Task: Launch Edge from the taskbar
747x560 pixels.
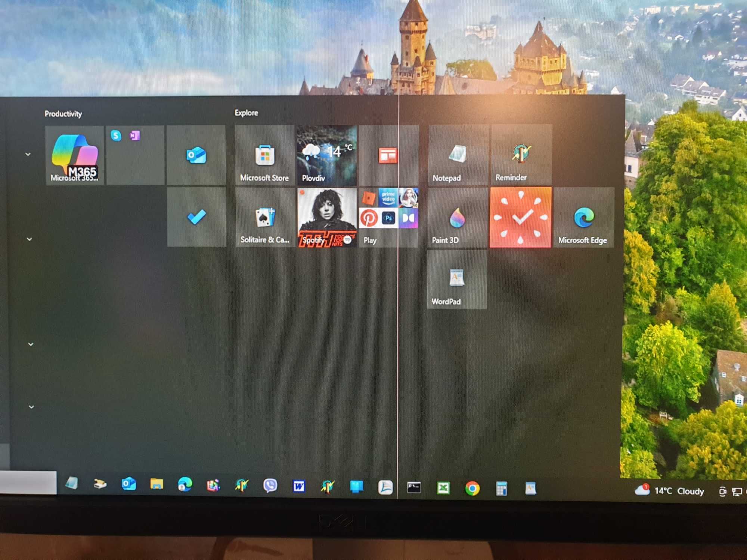Action: tap(185, 485)
